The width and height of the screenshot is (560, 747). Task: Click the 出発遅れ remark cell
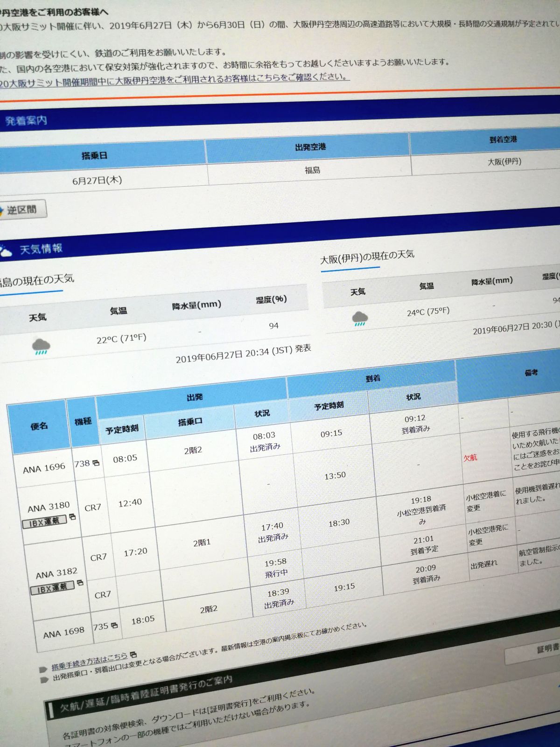pos(484,564)
